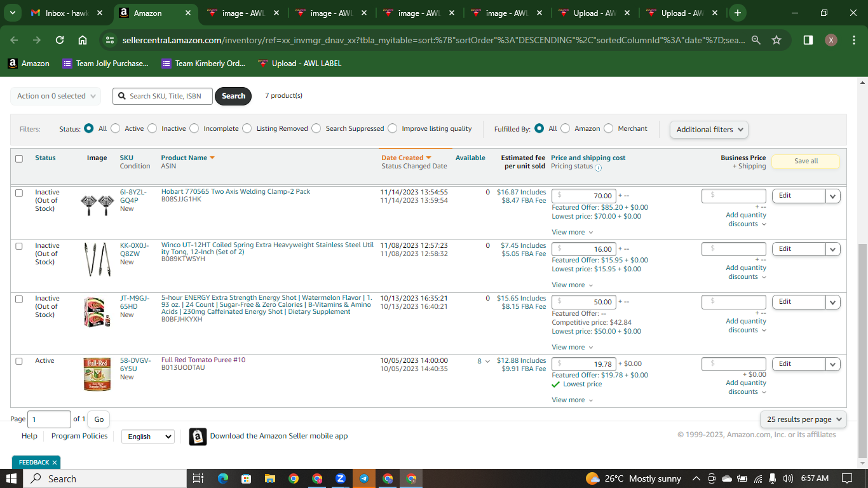This screenshot has height=488, width=868.
Task: Open Upload - AWL LABEL bookmark
Action: coord(300,64)
